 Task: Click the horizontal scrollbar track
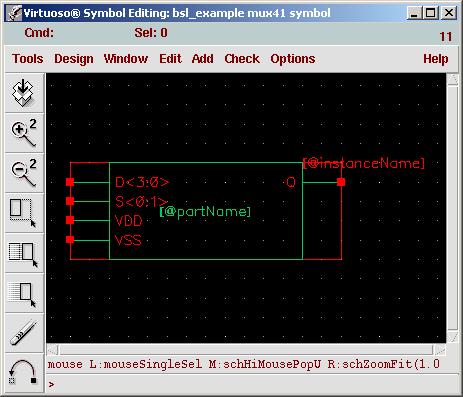point(246,350)
